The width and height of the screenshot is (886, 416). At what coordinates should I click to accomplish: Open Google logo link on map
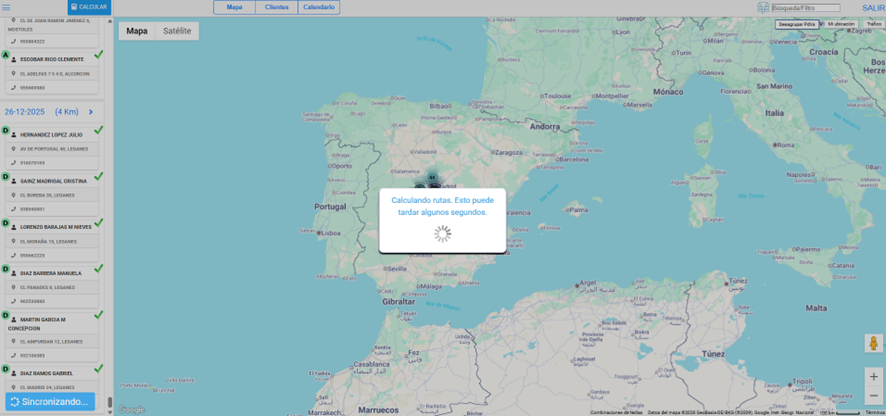[x=131, y=409]
